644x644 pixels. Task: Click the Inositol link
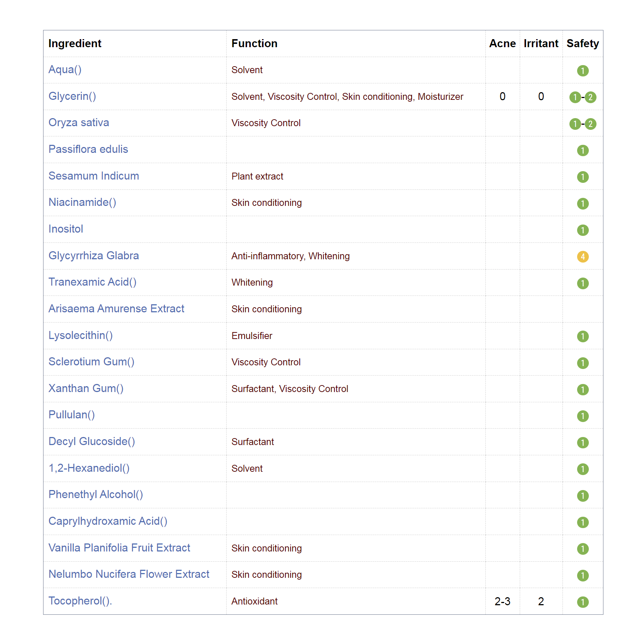pos(66,229)
